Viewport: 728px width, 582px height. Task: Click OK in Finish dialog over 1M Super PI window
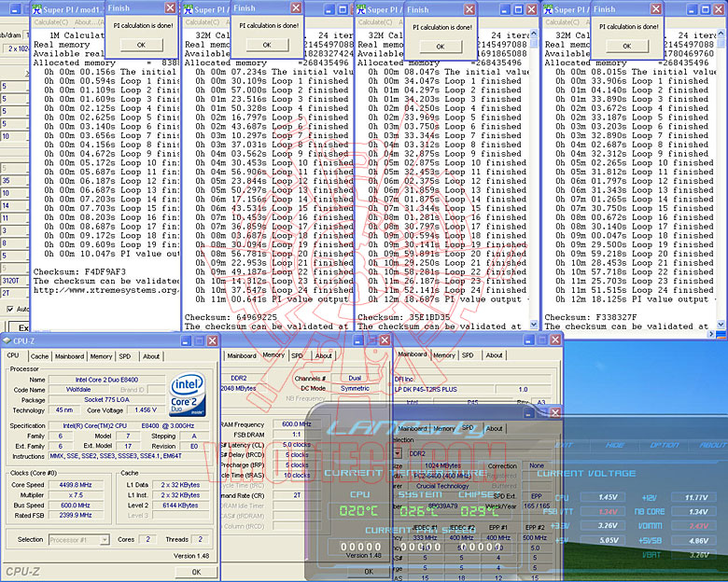point(142,45)
